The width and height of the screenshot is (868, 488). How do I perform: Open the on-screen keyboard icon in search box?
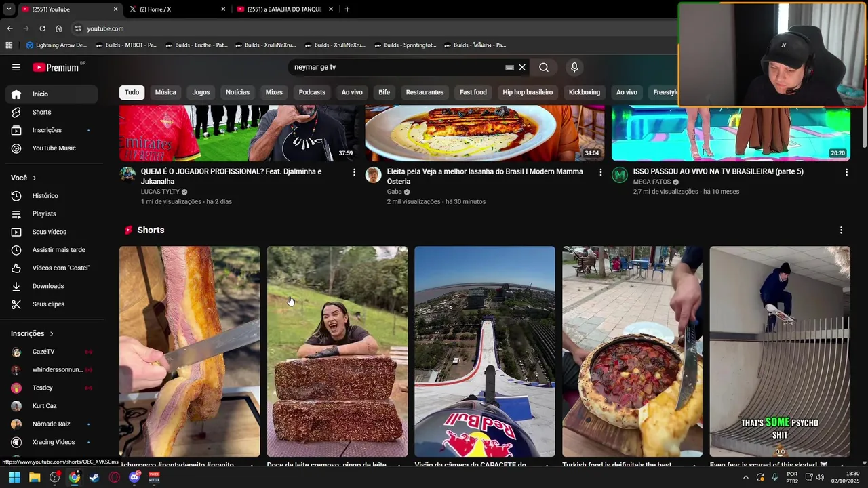click(x=509, y=67)
